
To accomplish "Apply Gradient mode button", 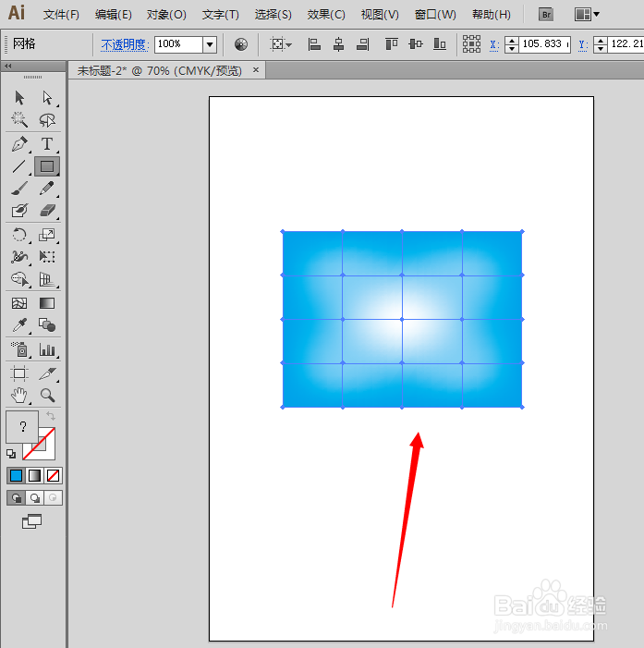I will (x=35, y=476).
